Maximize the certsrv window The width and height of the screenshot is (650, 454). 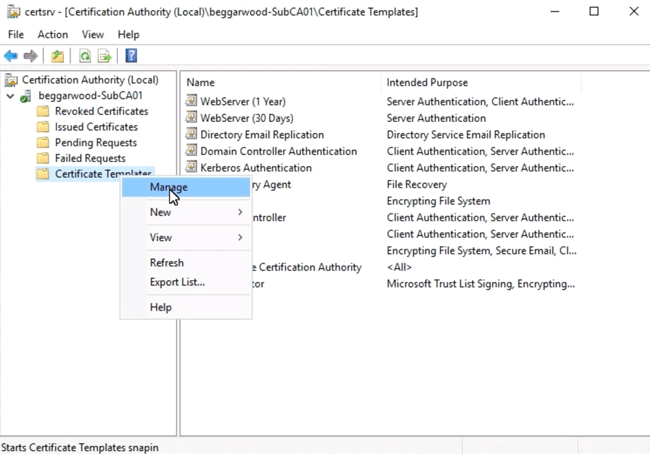(x=594, y=12)
